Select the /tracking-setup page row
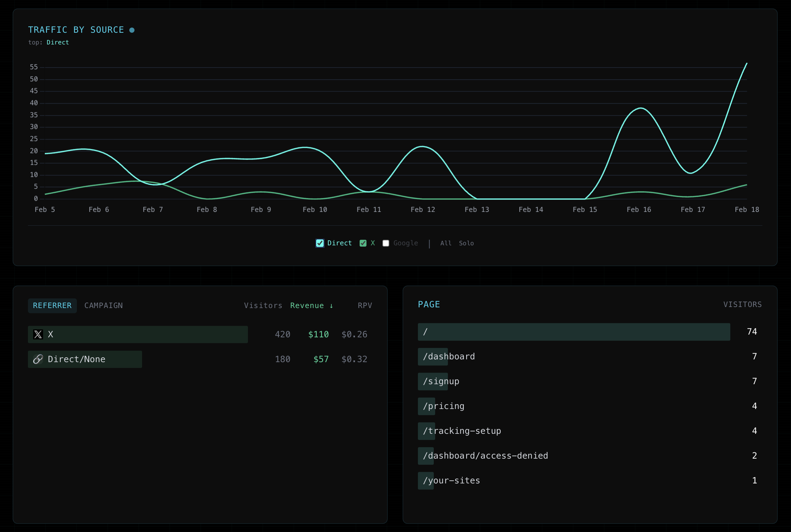Viewport: 791px width, 532px height. pos(462,431)
